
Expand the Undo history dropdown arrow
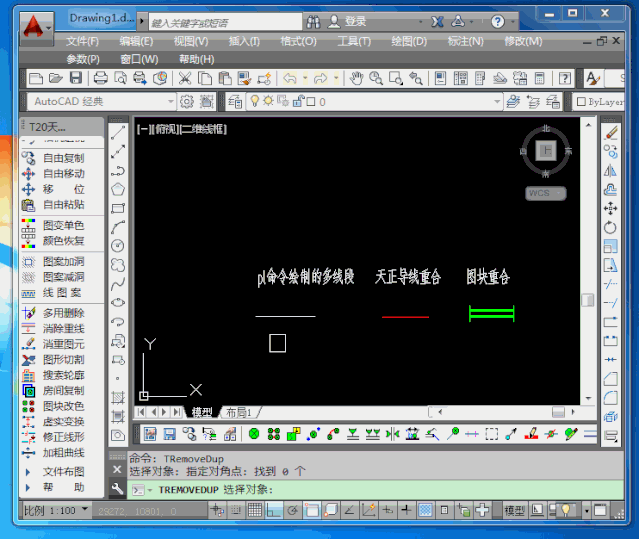(305, 78)
